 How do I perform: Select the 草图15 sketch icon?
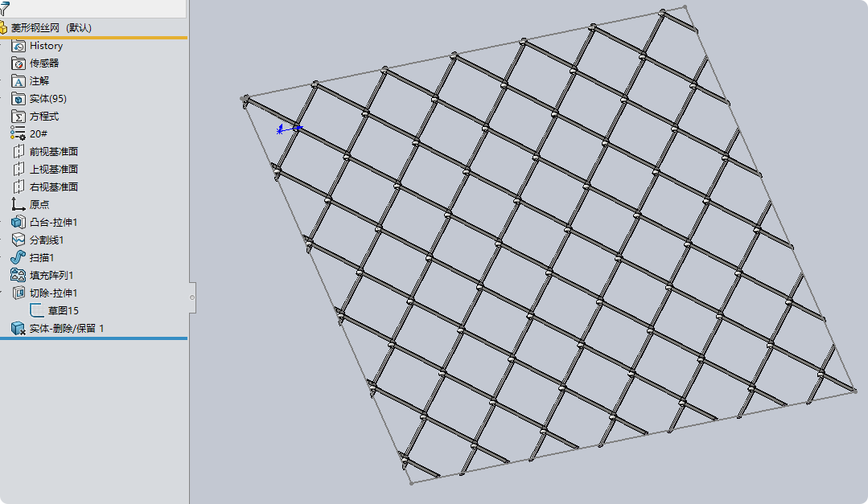(x=36, y=310)
